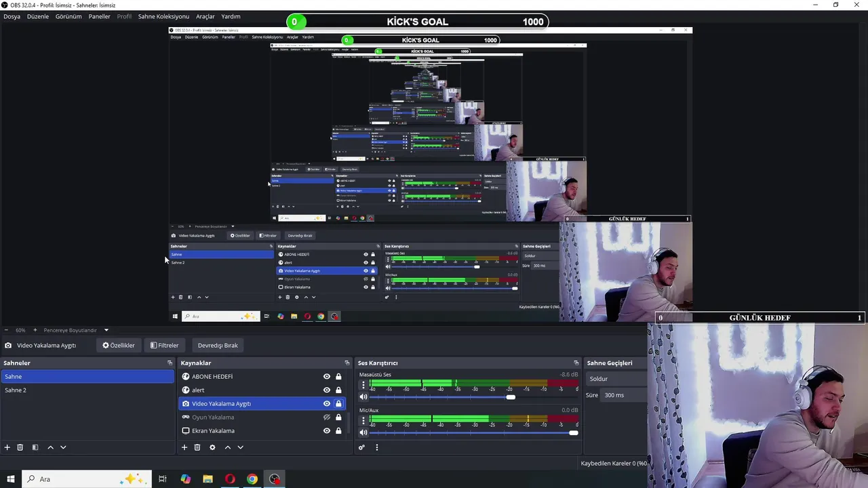This screenshot has height=488, width=868.
Task: Hide the ABONE HEDEFİ source
Action: tap(327, 377)
